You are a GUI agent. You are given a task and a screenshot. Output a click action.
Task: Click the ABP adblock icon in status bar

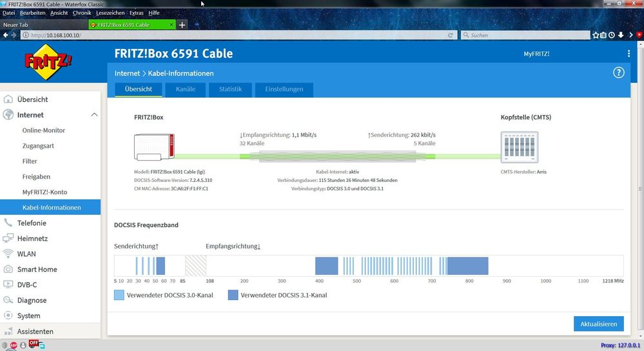click(x=14, y=345)
